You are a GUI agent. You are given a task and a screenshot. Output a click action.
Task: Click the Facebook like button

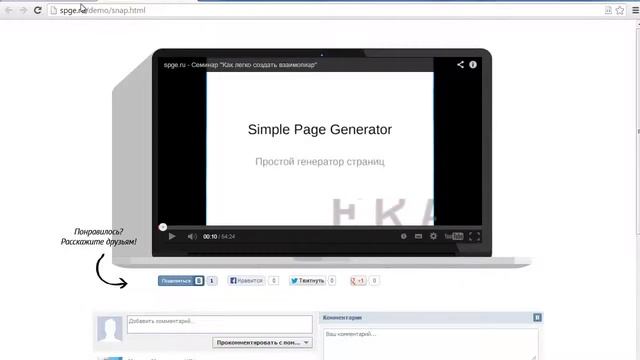click(x=246, y=281)
